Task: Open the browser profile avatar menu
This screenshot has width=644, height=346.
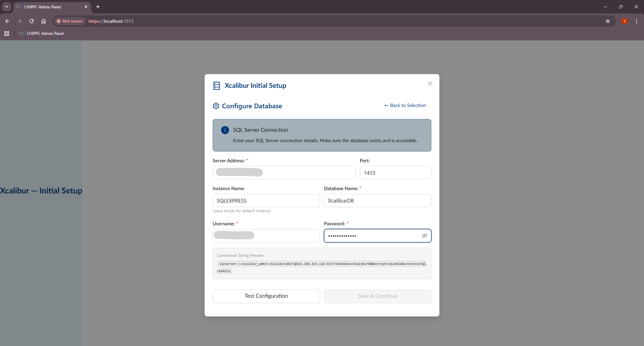Action: [624, 21]
